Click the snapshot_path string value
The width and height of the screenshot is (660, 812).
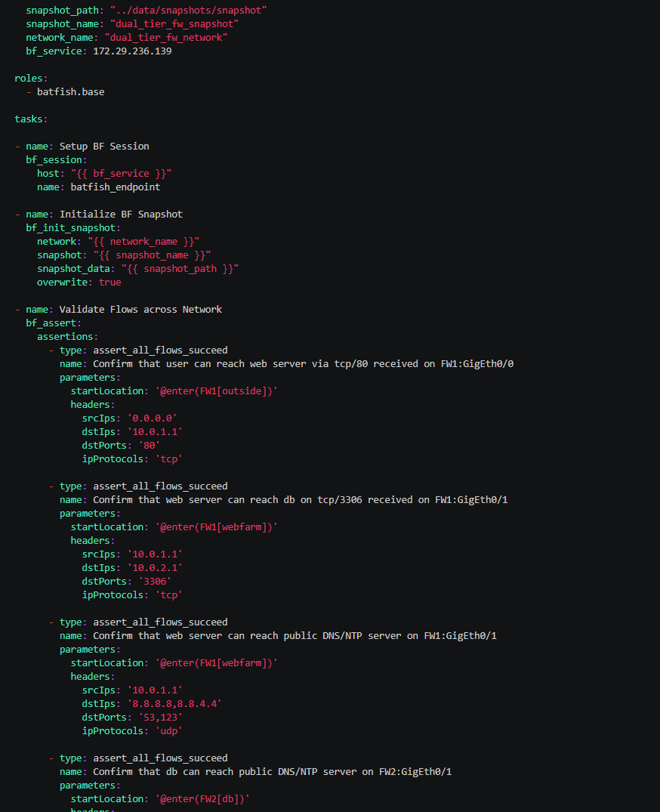pyautogui.click(x=189, y=11)
